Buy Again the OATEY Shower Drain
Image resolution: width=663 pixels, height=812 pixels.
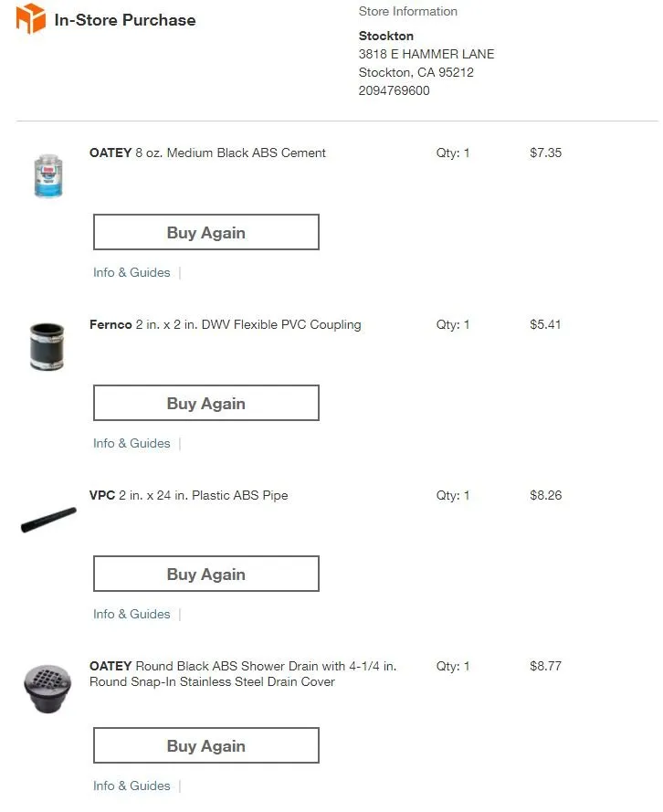pos(205,745)
